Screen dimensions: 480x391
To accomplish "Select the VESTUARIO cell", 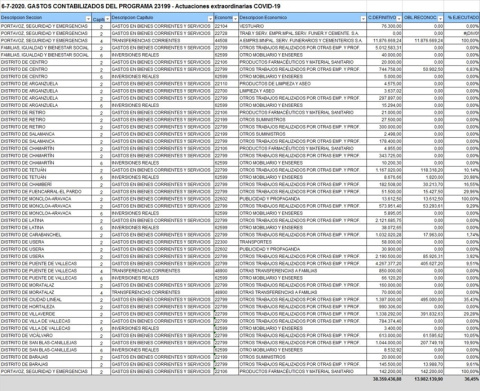I will tap(303, 26).
